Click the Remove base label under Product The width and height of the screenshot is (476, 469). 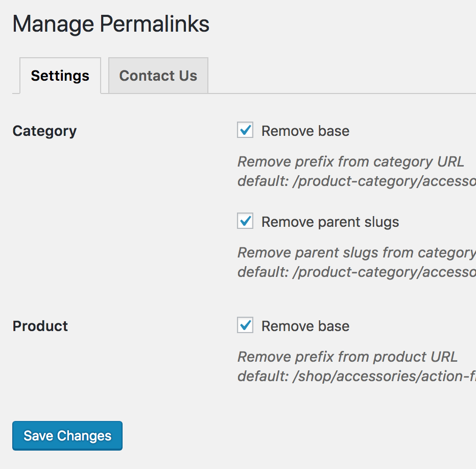pyautogui.click(x=305, y=326)
